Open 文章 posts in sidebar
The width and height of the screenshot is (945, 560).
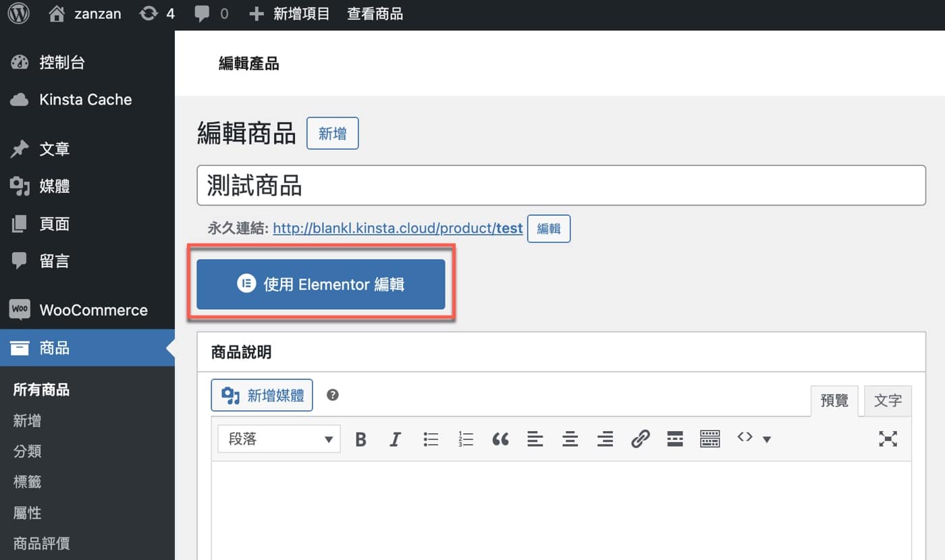87,149
